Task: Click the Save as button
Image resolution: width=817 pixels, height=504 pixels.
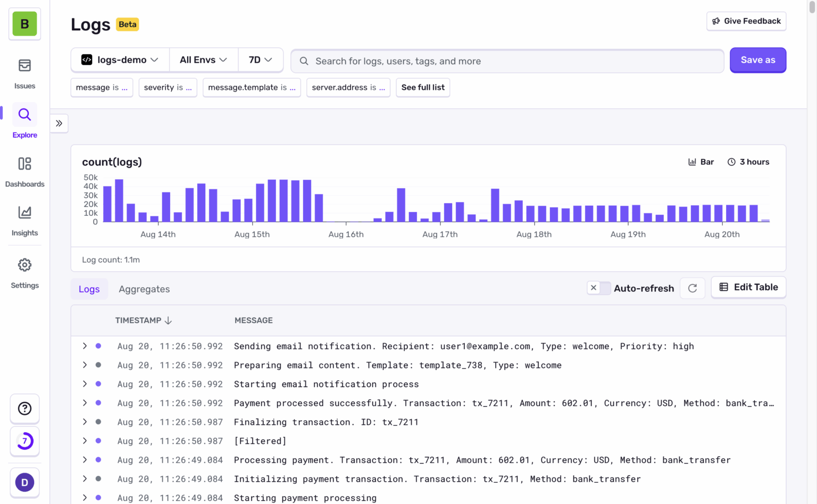Action: 757,60
